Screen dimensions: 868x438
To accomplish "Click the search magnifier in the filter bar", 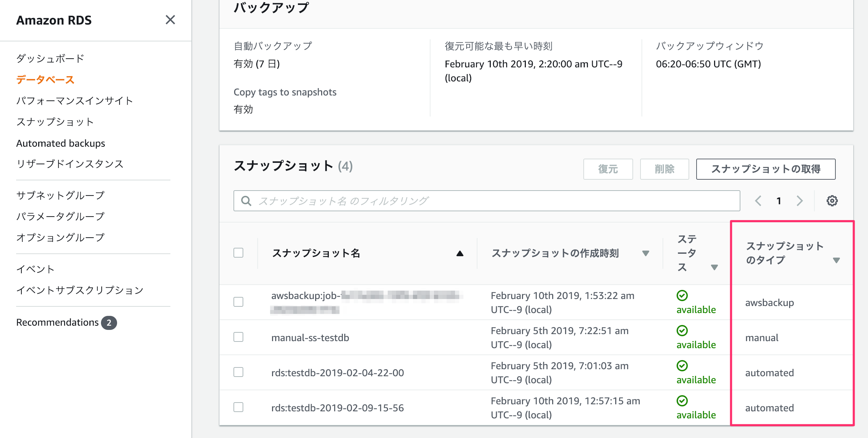I will 246,200.
